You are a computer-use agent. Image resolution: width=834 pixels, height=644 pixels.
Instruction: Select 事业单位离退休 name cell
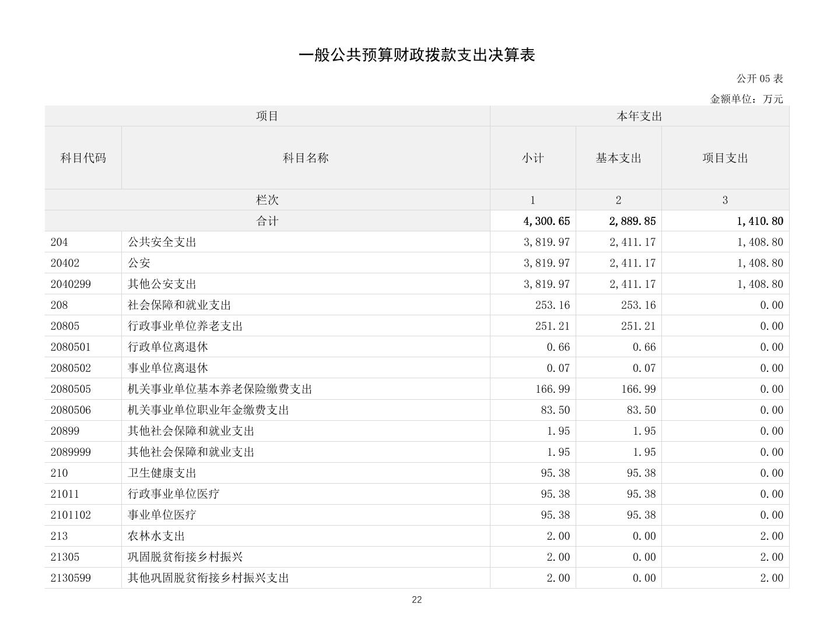(306, 368)
